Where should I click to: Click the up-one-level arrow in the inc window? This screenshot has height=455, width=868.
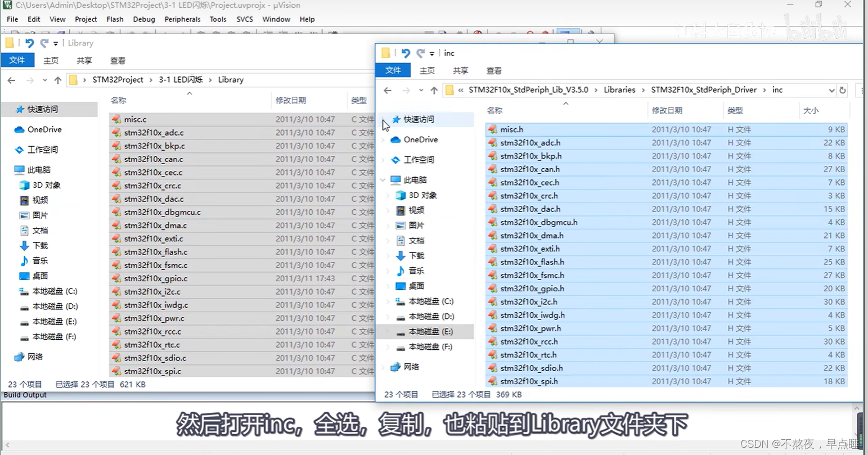(x=434, y=90)
